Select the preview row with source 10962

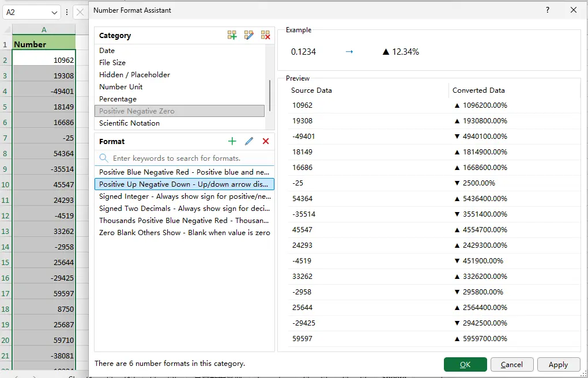point(434,105)
